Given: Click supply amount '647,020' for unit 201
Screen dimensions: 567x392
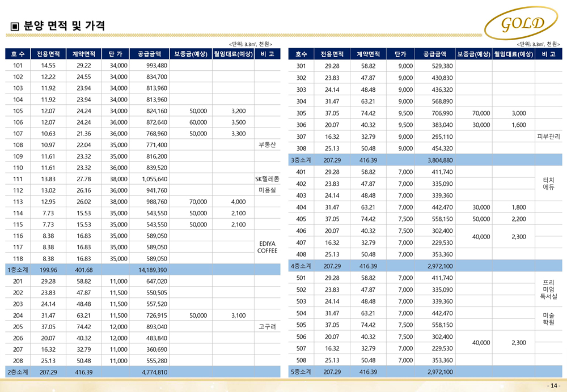Looking at the screenshot, I should pos(157,281).
